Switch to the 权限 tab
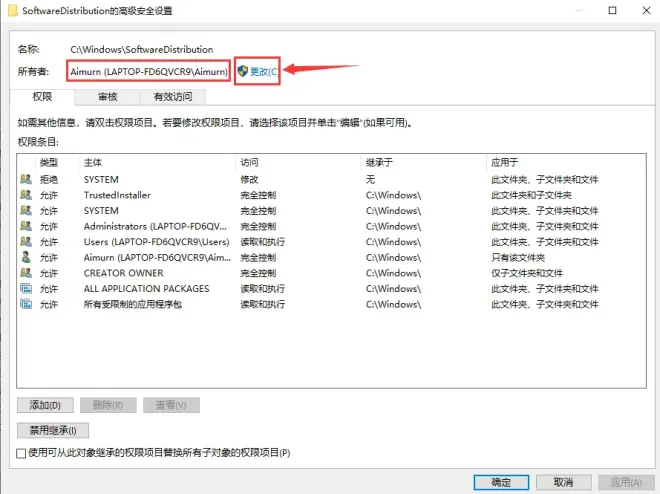 (x=42, y=97)
